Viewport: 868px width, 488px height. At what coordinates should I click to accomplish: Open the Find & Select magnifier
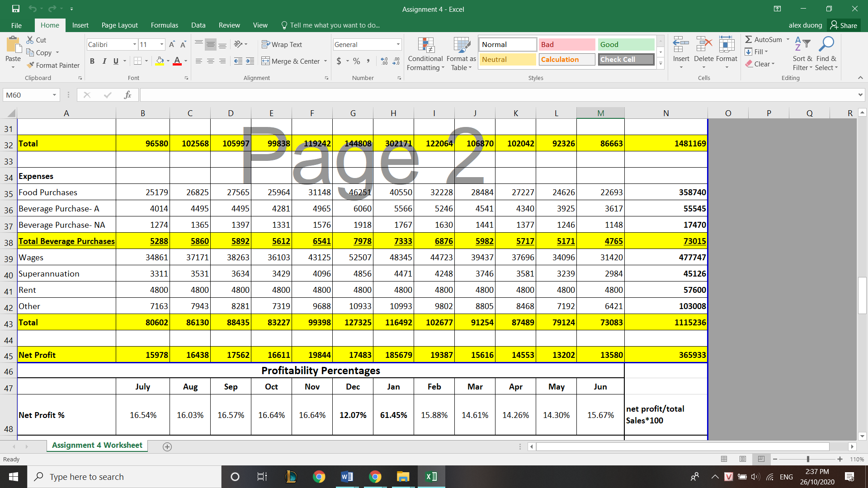(826, 44)
